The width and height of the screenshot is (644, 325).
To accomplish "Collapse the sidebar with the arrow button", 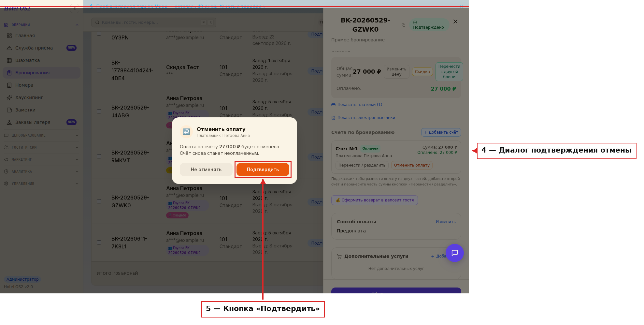I will [75, 8].
